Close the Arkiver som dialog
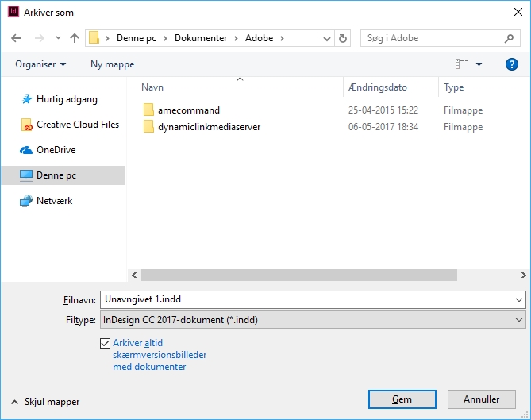Image resolution: width=531 pixels, height=420 pixels. point(518,12)
